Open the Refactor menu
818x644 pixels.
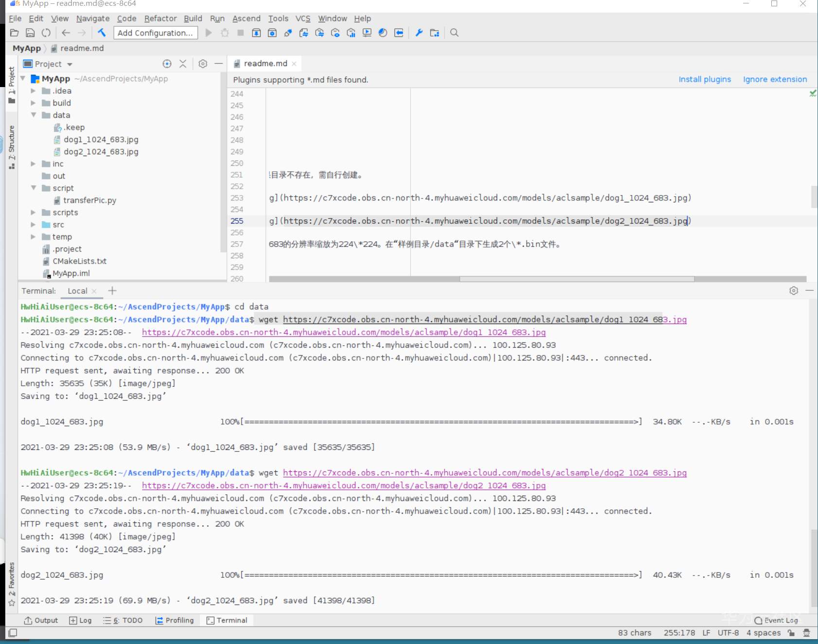pyautogui.click(x=160, y=18)
